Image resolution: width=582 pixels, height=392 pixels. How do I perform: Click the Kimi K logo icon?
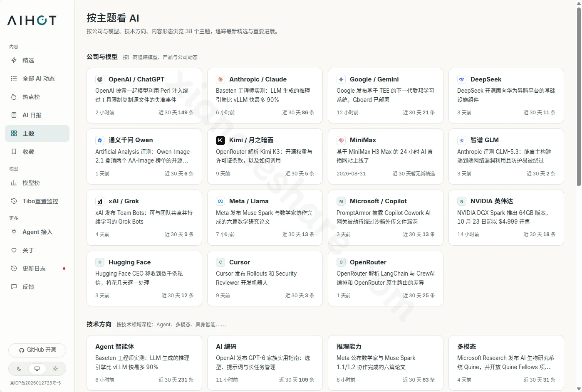[220, 140]
